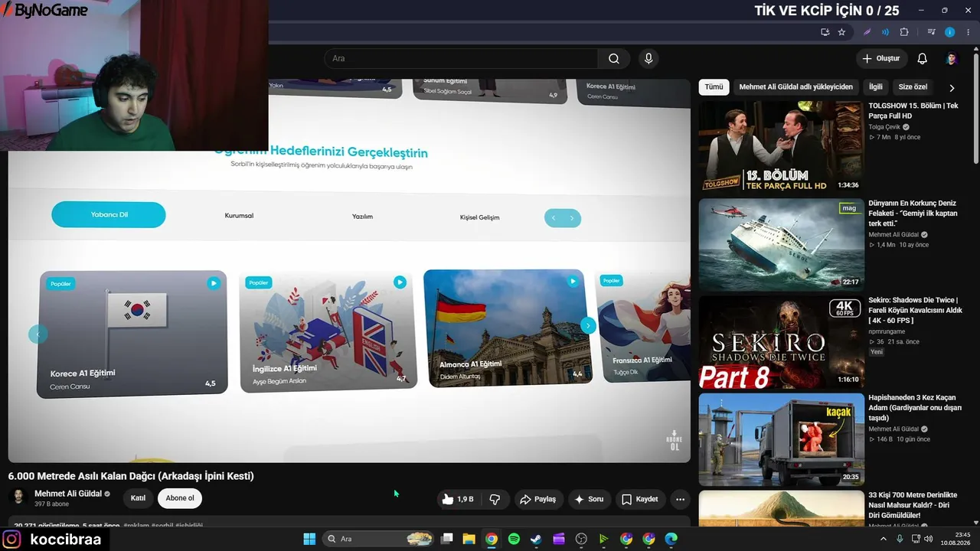Click the install app icon in address bar
Viewport: 980px width, 551px height.
click(825, 32)
